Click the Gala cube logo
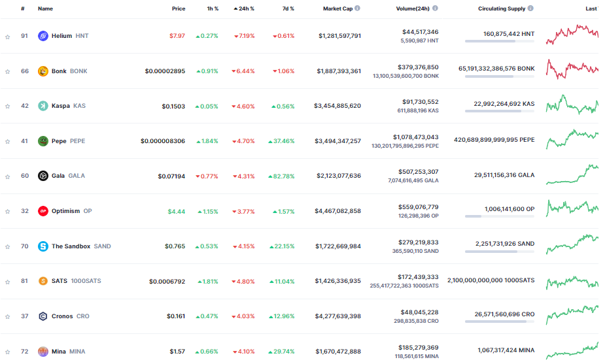 [x=43, y=176]
